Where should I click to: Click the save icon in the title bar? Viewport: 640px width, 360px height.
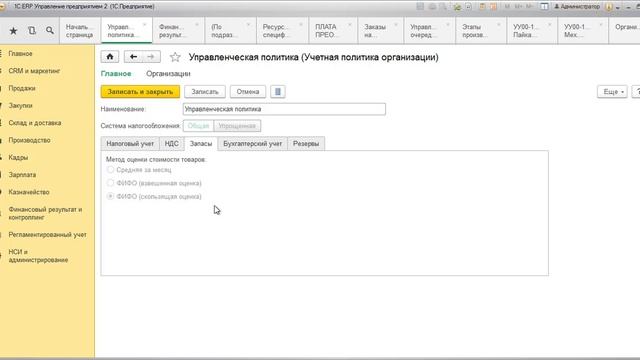tap(420, 7)
